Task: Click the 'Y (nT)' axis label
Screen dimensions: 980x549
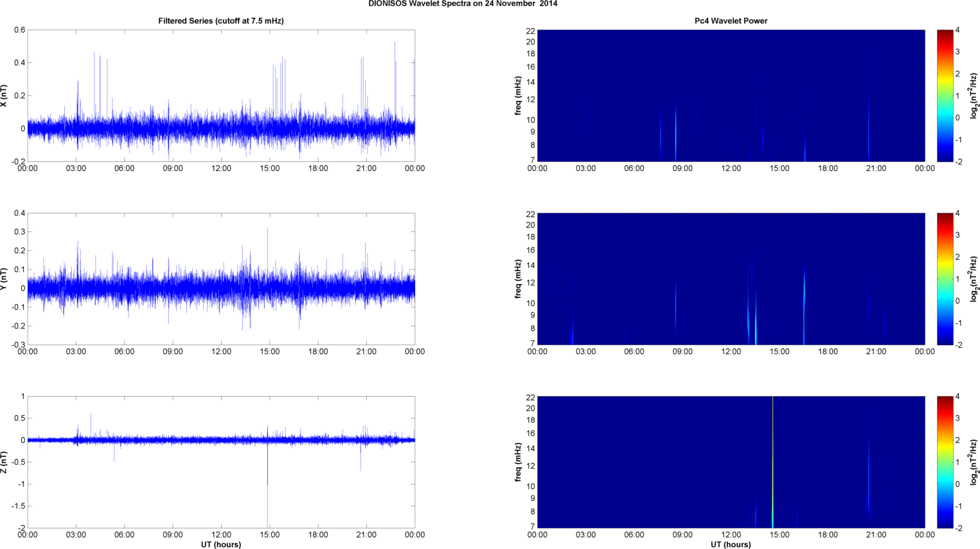Action: point(4,279)
